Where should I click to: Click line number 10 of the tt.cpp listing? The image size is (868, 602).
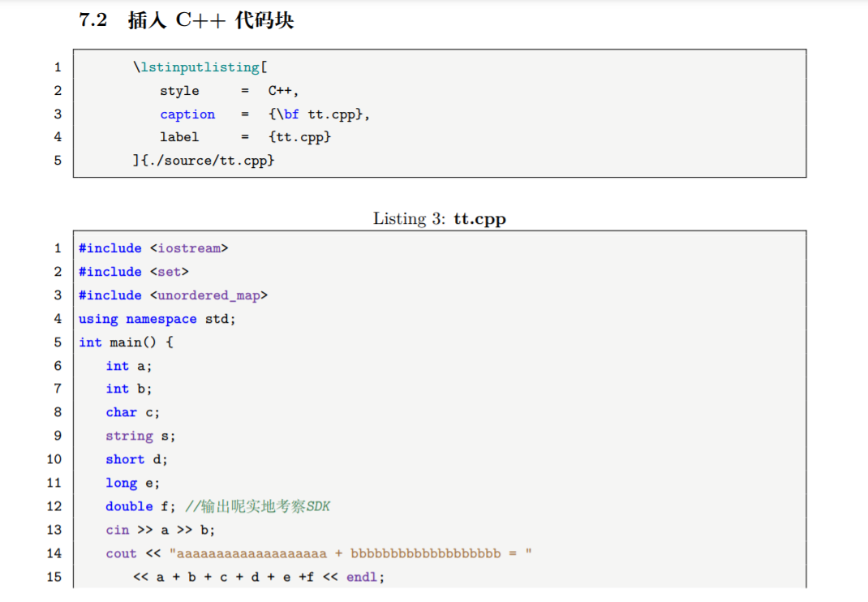[x=54, y=460]
